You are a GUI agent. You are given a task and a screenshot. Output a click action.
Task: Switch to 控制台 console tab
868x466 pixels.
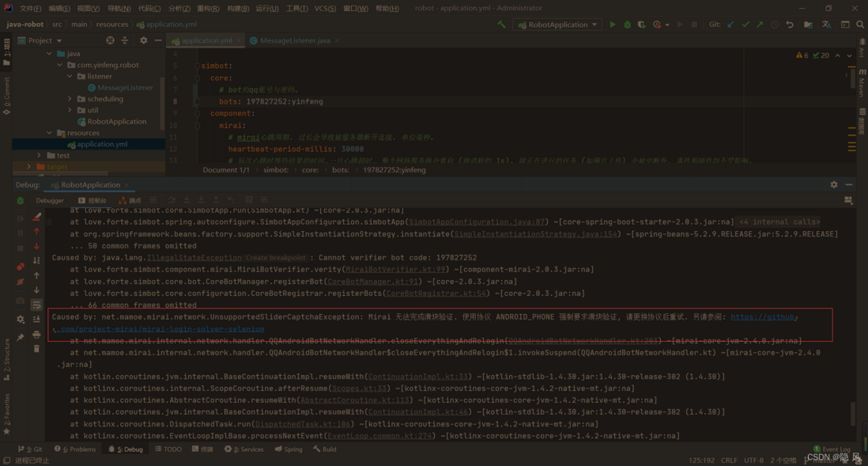92,201
